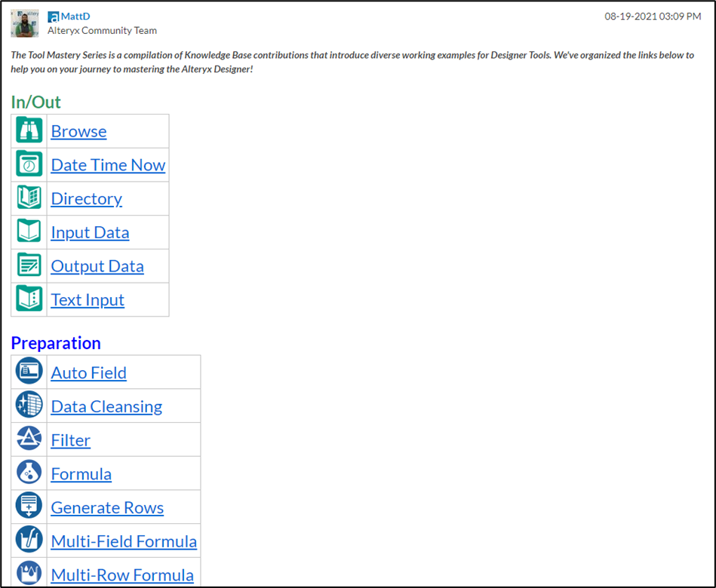
Task: Open the Text Input link
Action: 88,300
